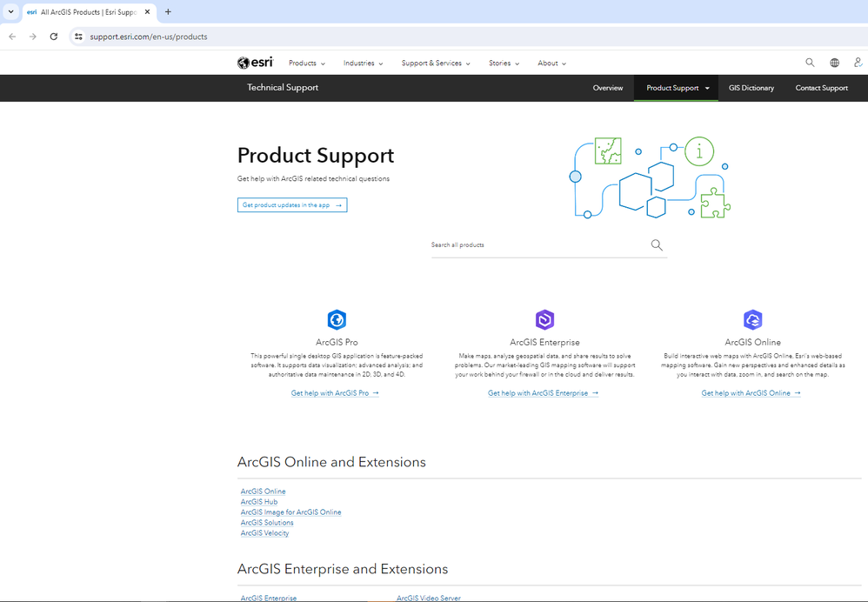Open the ArcGIS Hub link
This screenshot has height=602, width=868.
pyautogui.click(x=259, y=502)
